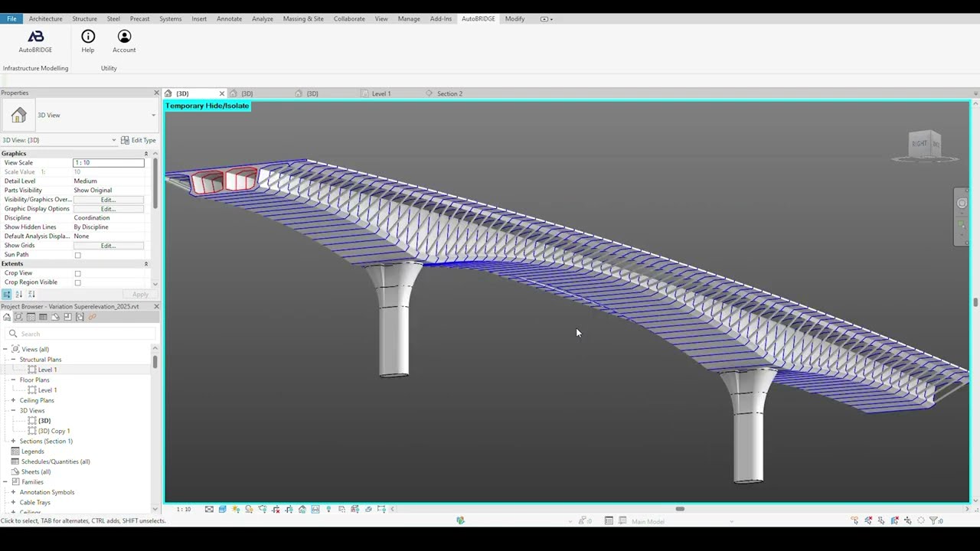
Task: Expand the Annotation Symbols family node
Action: click(13, 492)
